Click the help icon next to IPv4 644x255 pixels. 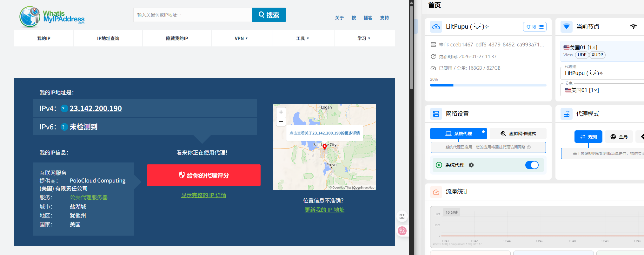coord(63,109)
